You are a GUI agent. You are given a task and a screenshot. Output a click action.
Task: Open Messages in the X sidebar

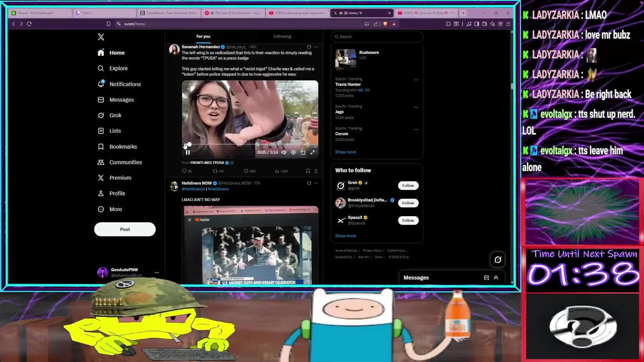click(x=116, y=100)
